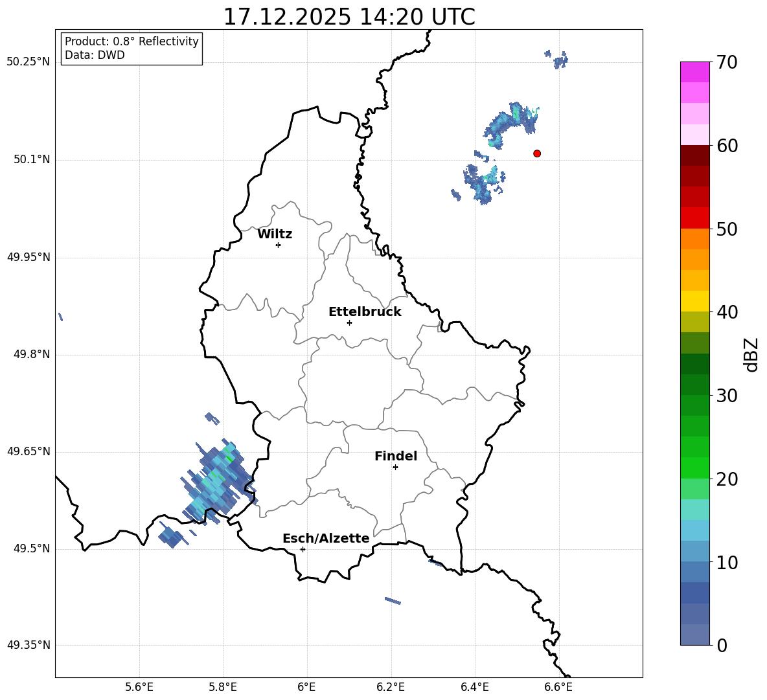767x700 pixels.
Task: Click the 50.25°N latitude label
Action: (x=29, y=62)
